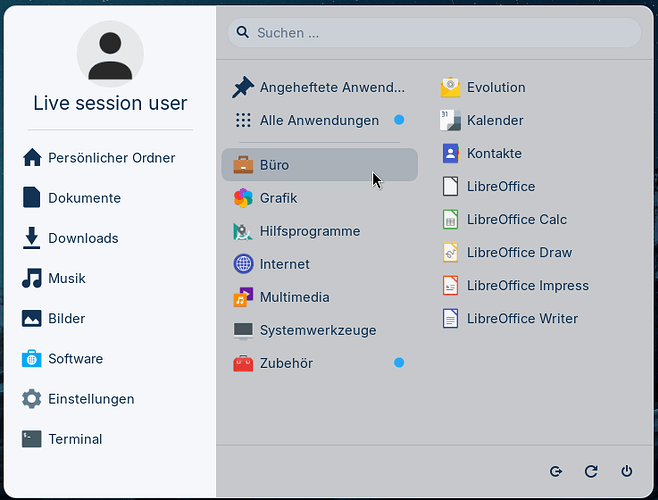Image resolution: width=658 pixels, height=500 pixels.
Task: Select the Grafik category
Action: point(320,198)
